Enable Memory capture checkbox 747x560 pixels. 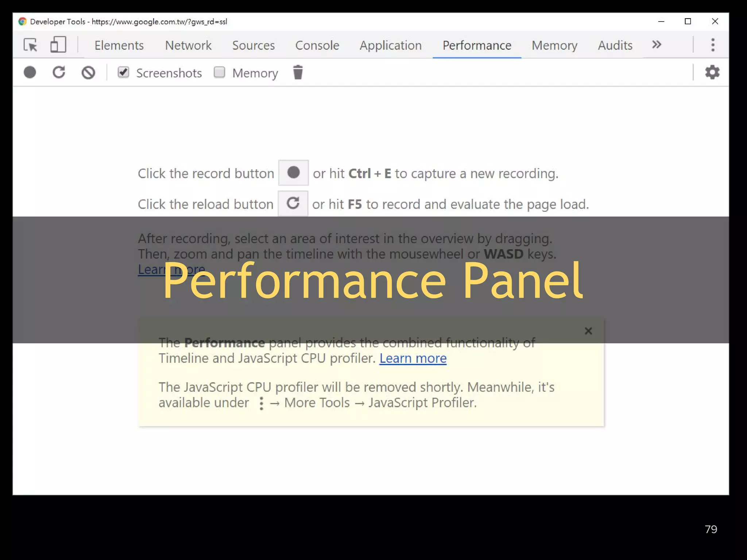coord(219,72)
